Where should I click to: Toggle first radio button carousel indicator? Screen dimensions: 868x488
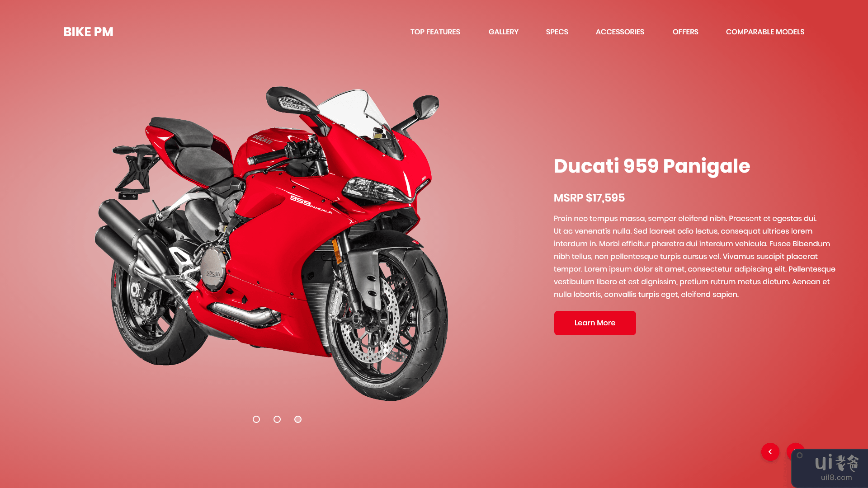256,419
